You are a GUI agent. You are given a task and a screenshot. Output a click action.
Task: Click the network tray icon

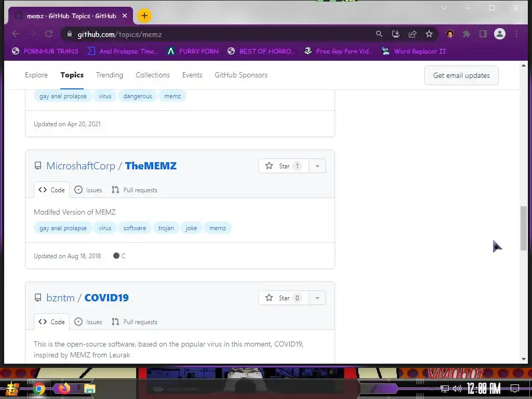click(445, 389)
